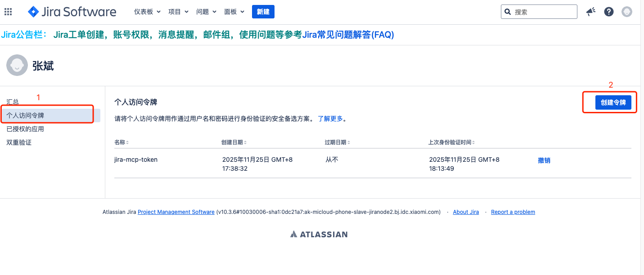This screenshot has height=275, width=644.
Task: Revoke jira-mcp-token via 撤销 link
Action: coord(544,160)
